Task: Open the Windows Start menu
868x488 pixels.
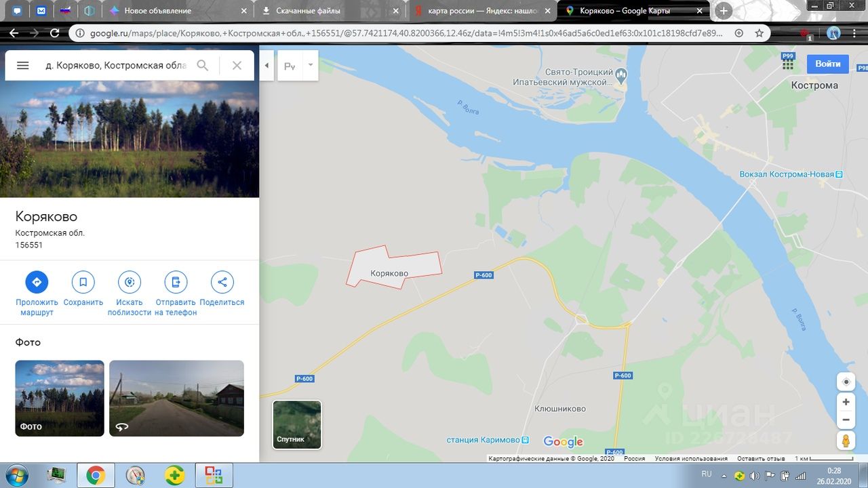Action: (x=17, y=475)
